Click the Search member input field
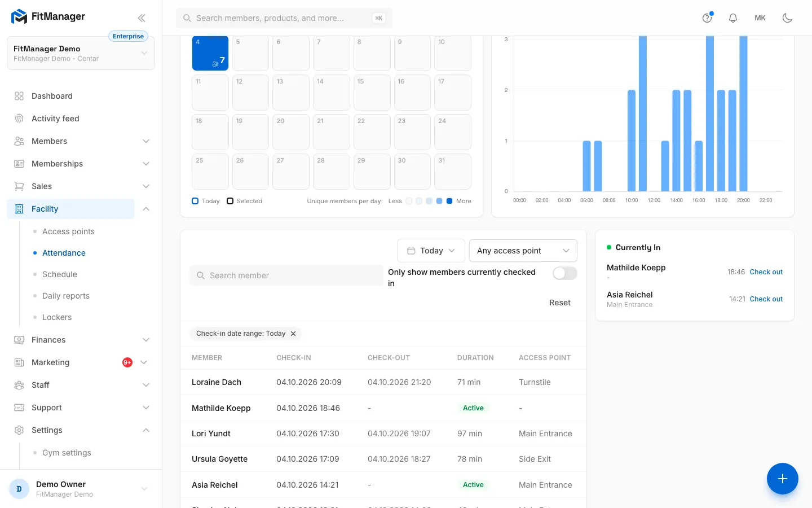 coord(286,275)
